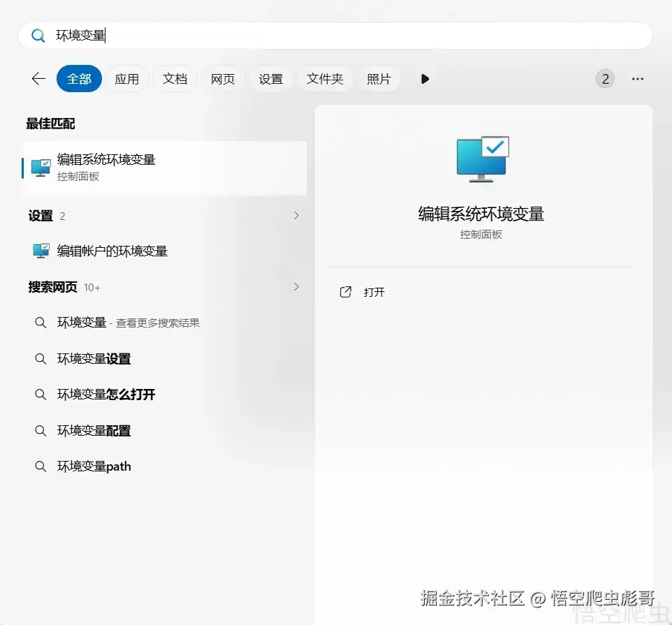
Task: Switch to the 文件夹 filter tab
Action: tap(325, 79)
